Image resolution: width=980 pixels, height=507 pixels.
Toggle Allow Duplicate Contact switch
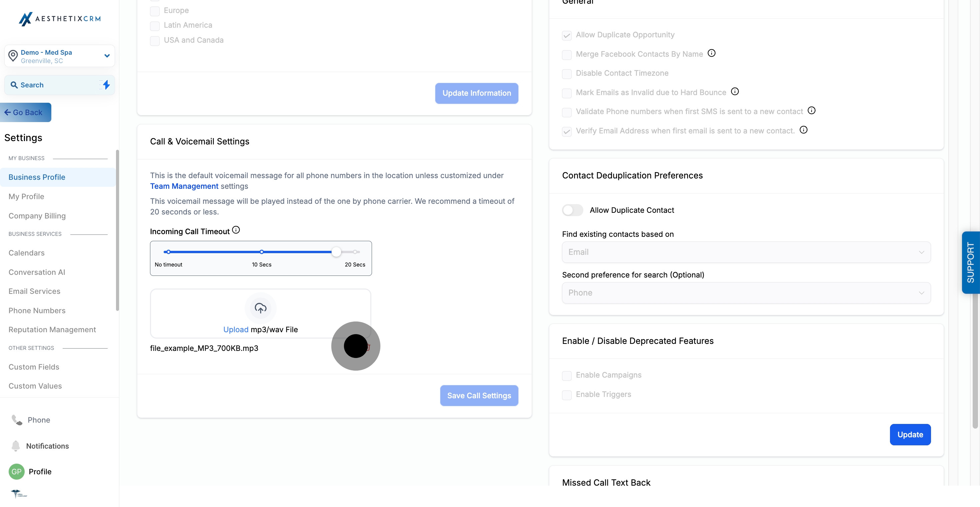572,210
